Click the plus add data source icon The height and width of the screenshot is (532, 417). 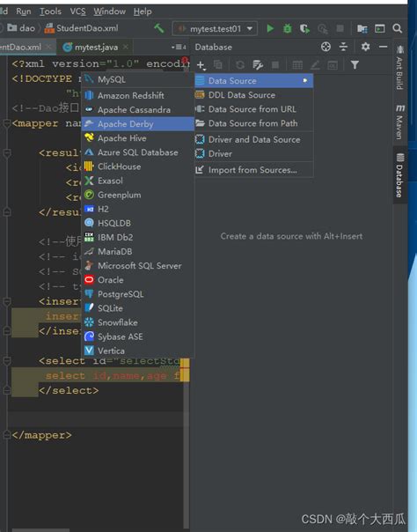(201, 65)
